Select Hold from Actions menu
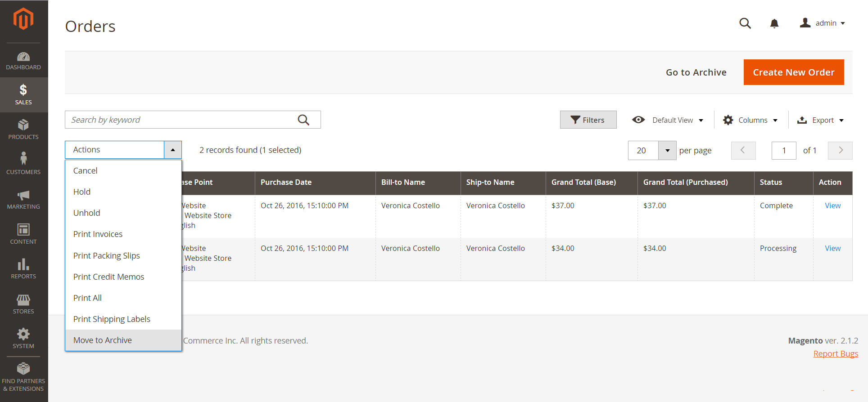 123,192
